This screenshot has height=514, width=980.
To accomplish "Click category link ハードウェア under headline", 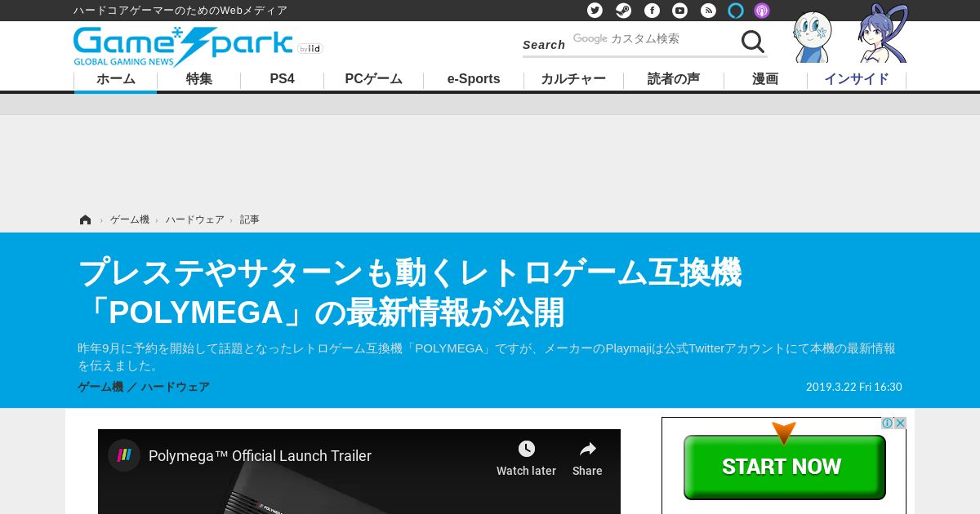I will coord(175,387).
